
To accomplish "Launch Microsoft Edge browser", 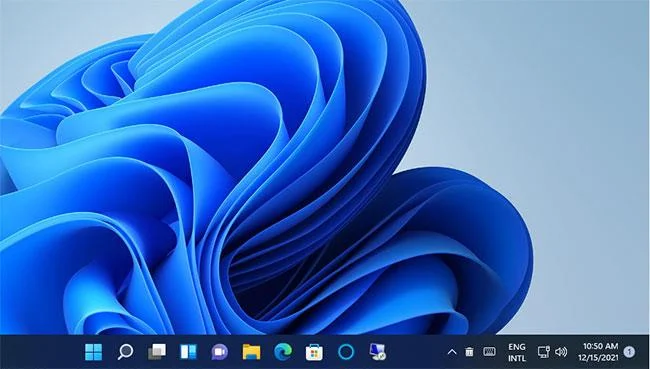I will (x=283, y=352).
